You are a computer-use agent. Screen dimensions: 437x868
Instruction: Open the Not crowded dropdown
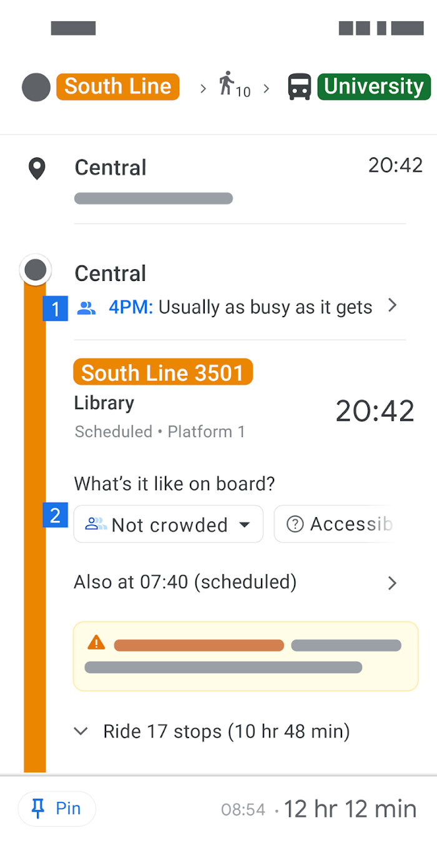[x=245, y=525]
